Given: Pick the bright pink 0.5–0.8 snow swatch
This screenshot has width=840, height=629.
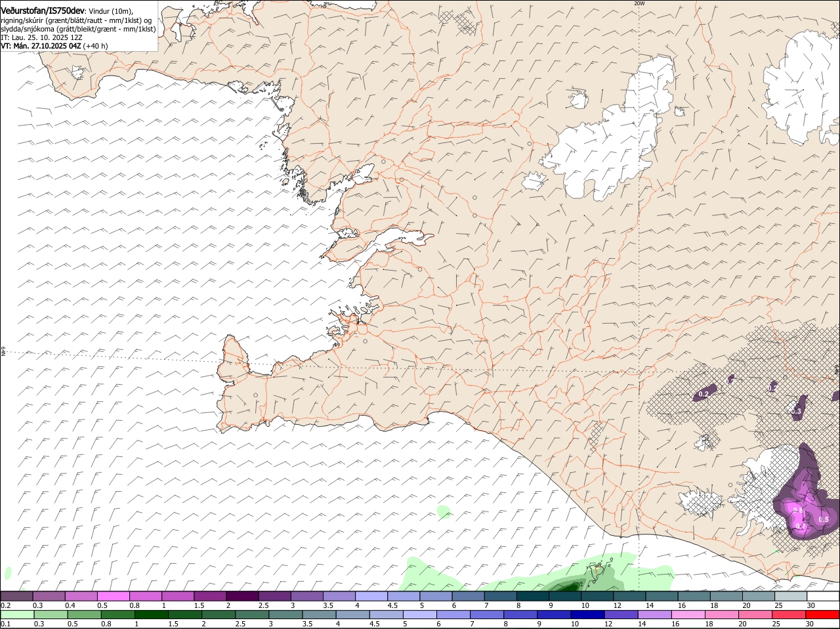Looking at the screenshot, I should 113,596.
